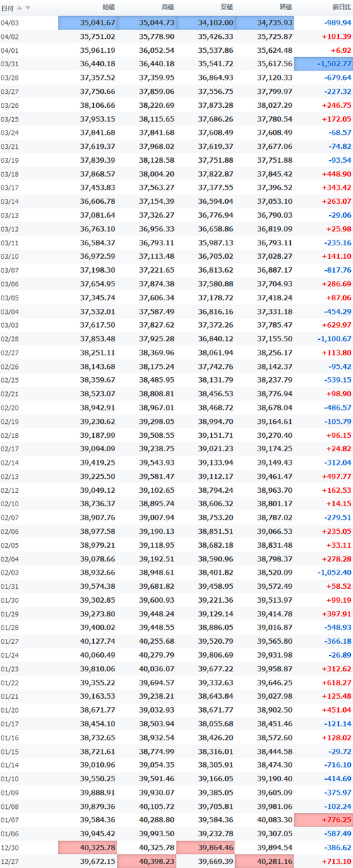Click the 02/14 opening value 39,419.25
353x868 pixels.
click(x=97, y=463)
